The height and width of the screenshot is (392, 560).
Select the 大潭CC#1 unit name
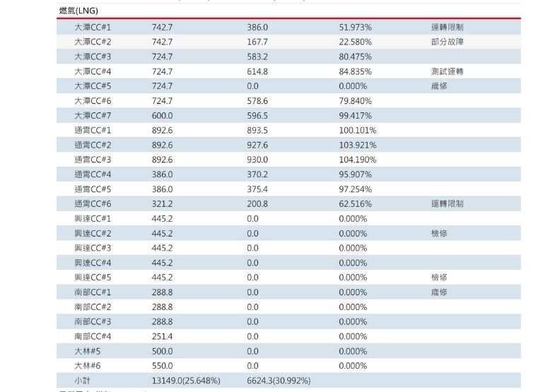(93, 27)
